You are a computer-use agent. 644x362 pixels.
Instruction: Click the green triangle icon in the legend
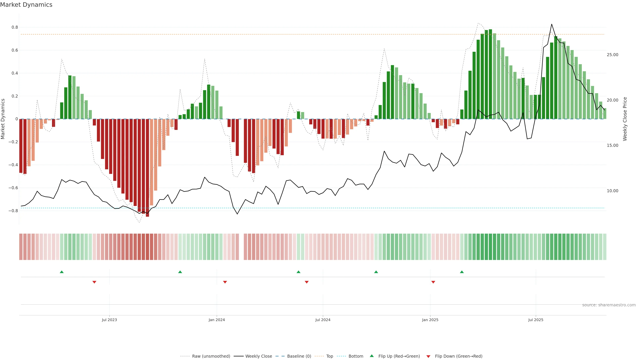pos(372,356)
